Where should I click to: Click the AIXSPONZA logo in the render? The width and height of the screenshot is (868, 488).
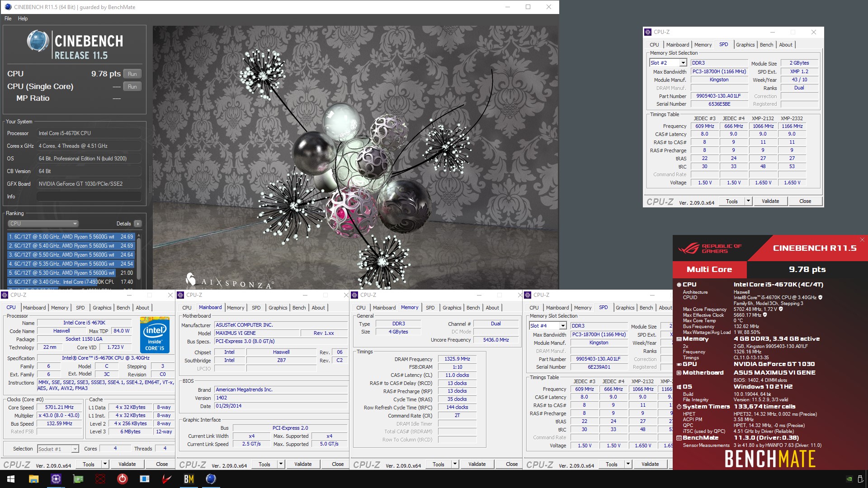pos(229,281)
